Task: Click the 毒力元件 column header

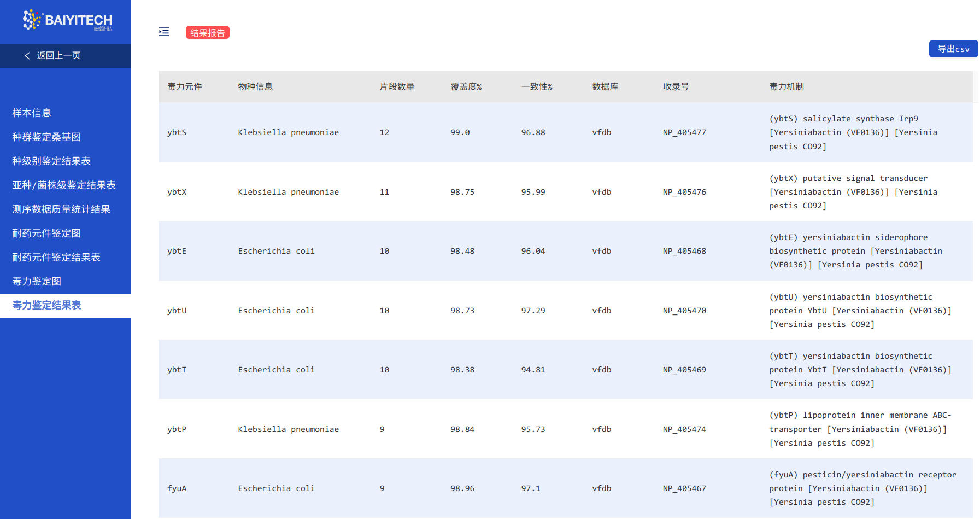Action: pos(185,86)
